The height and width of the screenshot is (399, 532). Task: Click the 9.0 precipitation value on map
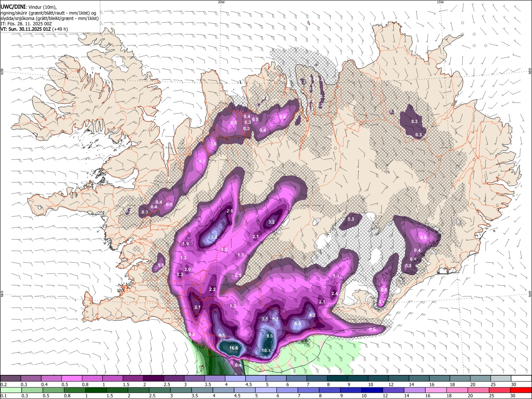(x=269, y=336)
